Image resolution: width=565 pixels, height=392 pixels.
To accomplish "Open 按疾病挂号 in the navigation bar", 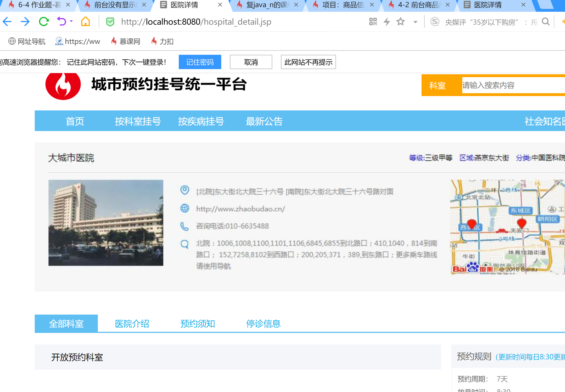I will (x=201, y=121).
